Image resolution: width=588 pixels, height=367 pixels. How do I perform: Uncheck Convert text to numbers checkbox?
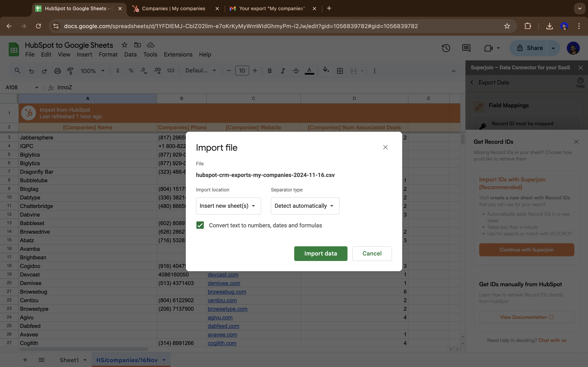(x=200, y=225)
